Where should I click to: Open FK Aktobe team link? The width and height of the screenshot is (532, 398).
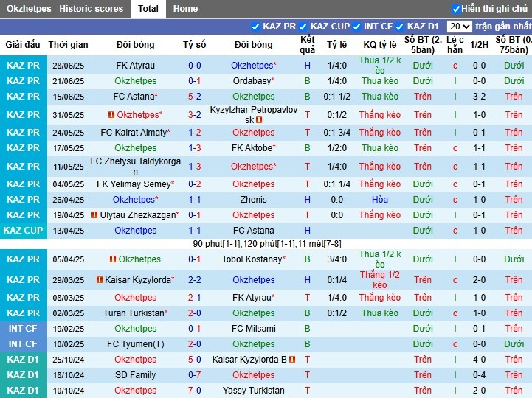pos(253,148)
